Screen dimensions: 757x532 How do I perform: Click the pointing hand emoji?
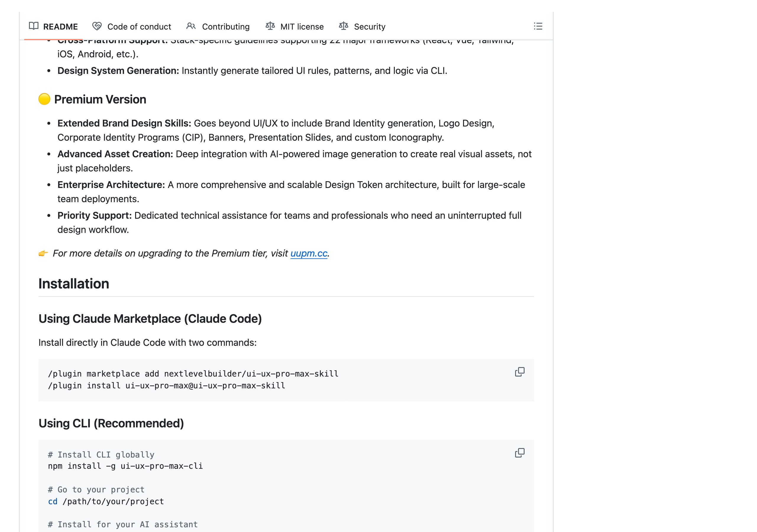tap(43, 253)
